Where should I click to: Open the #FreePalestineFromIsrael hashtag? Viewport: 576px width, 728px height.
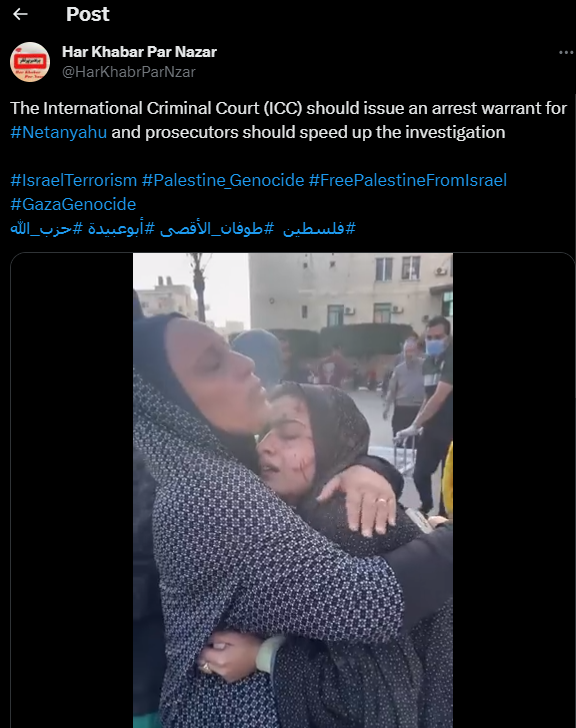pos(408,180)
